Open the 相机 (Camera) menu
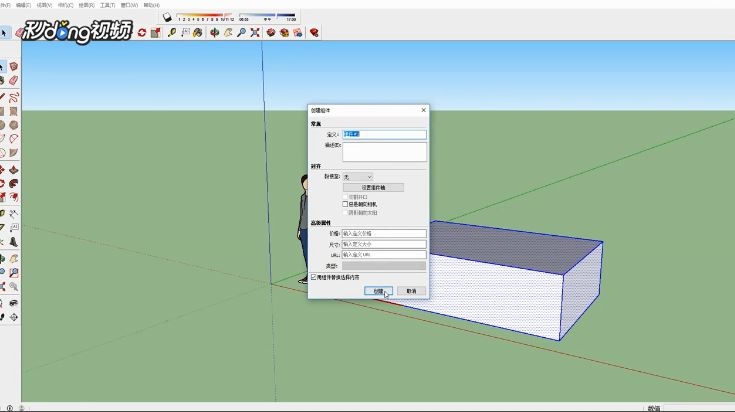The image size is (735, 412). 65,5
